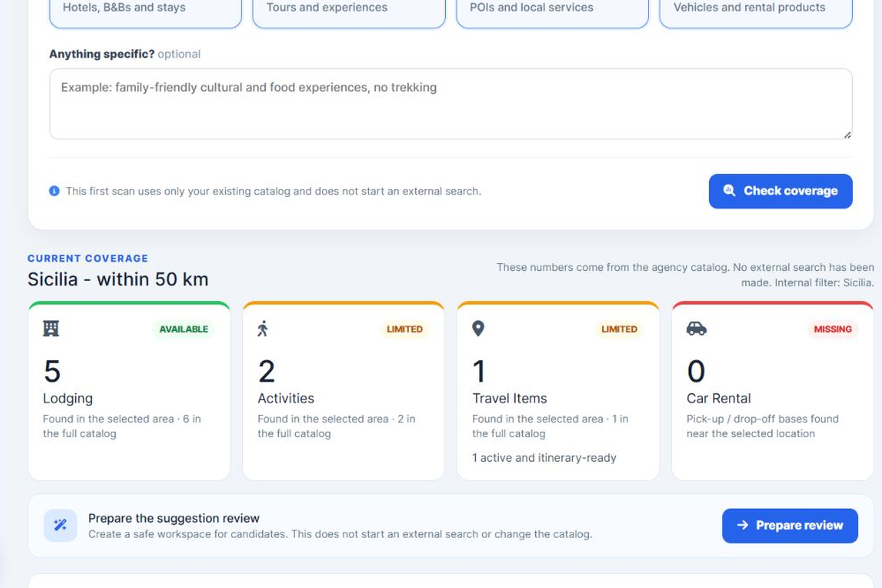Click the Activities walking person icon
This screenshot has height=588, width=882.
tap(263, 328)
